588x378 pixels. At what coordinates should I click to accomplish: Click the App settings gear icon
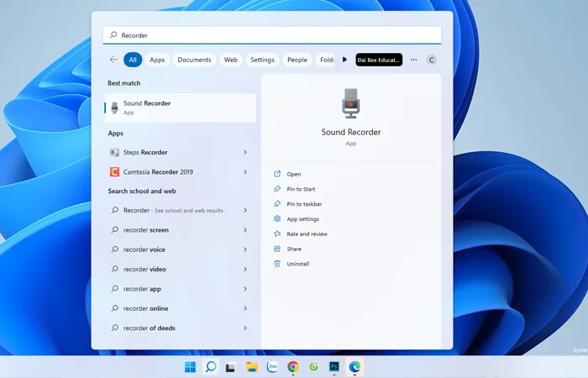(277, 218)
